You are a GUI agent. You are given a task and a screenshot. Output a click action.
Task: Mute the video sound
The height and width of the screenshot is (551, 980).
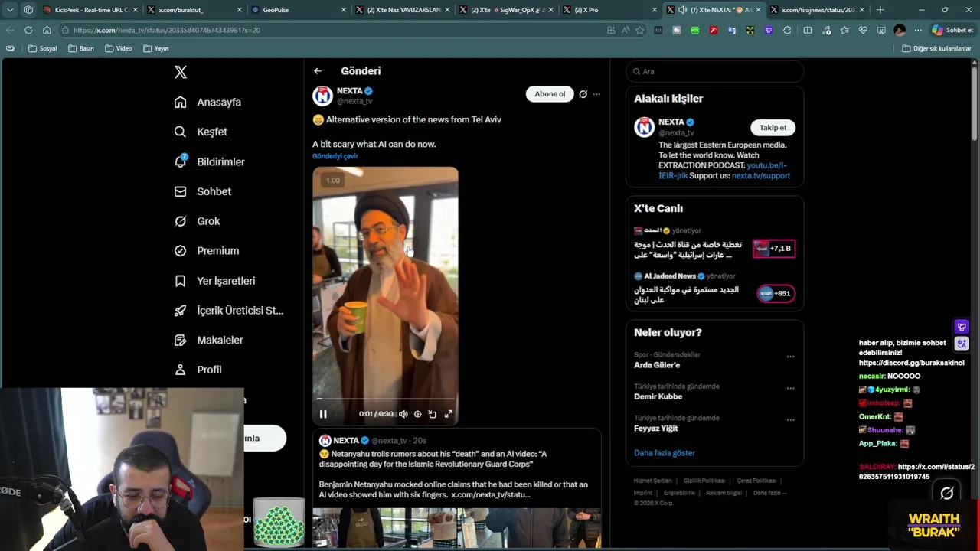[x=403, y=414]
